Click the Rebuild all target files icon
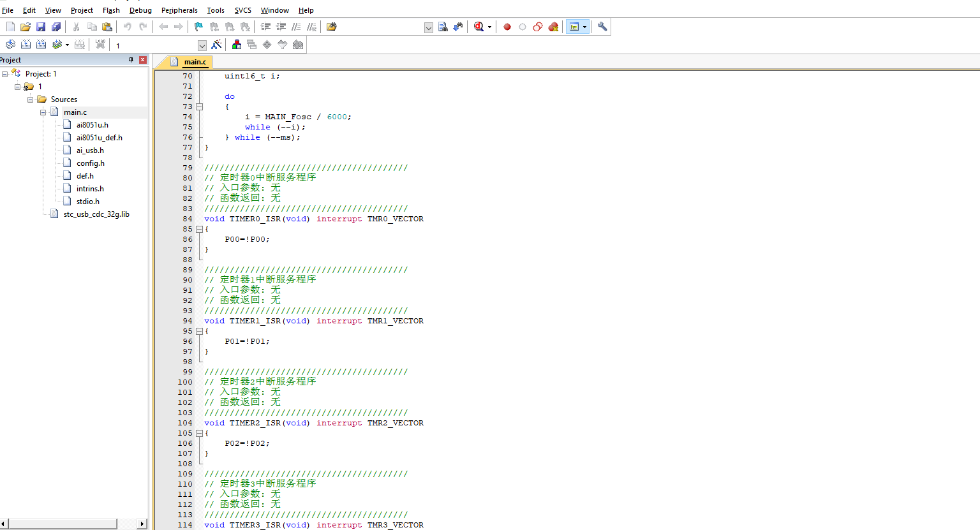Image resolution: width=980 pixels, height=530 pixels. [41, 45]
